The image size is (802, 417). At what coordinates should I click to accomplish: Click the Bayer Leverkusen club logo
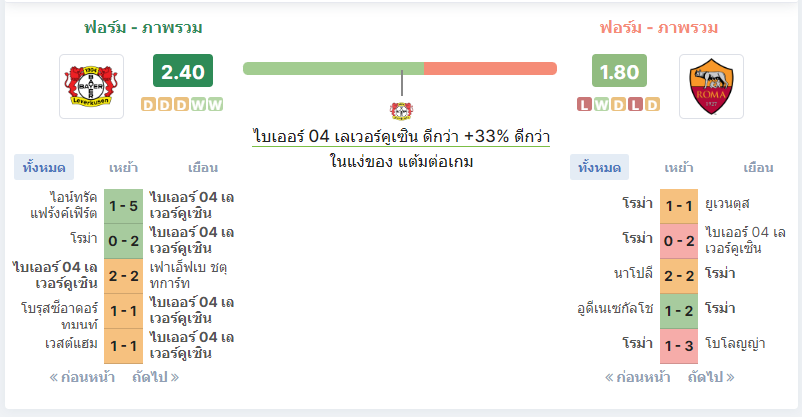click(92, 86)
